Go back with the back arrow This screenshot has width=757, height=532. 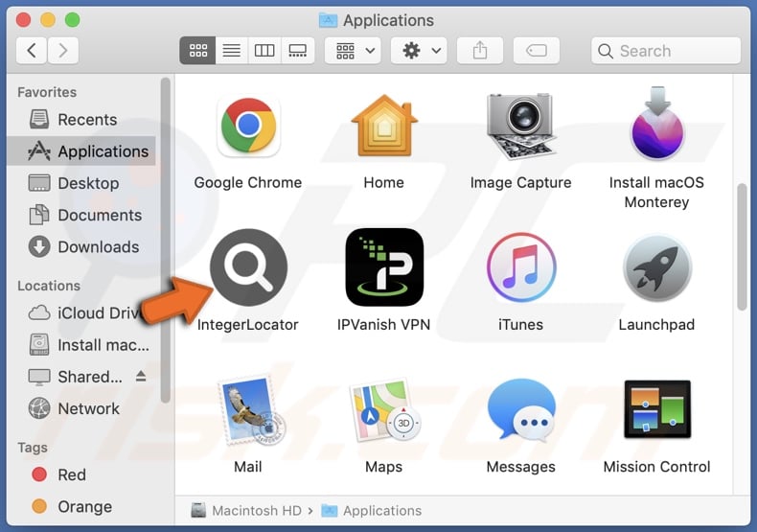[32, 50]
